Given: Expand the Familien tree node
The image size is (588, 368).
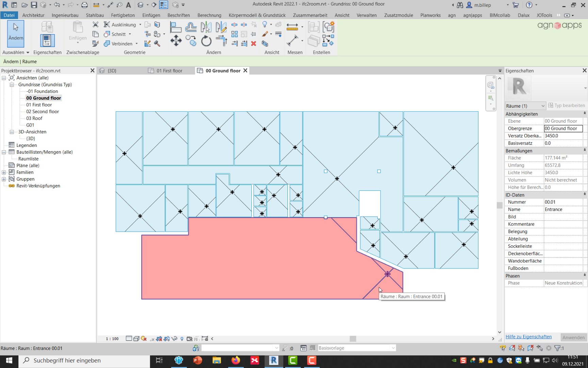Looking at the screenshot, I should pyautogui.click(x=4, y=172).
